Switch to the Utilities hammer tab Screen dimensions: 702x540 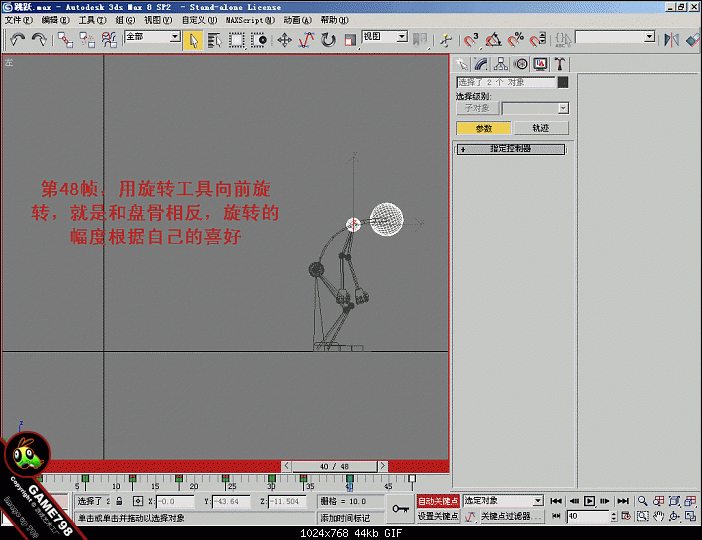pyautogui.click(x=560, y=64)
